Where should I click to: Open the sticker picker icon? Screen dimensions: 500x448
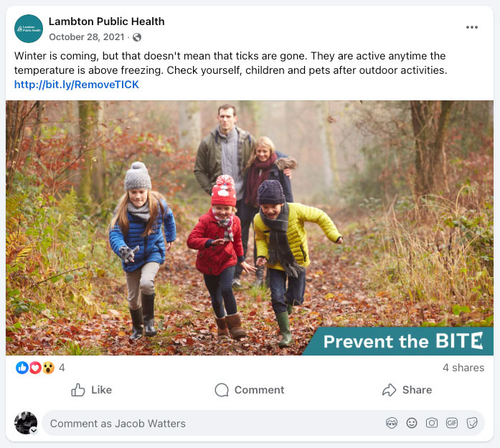471,423
